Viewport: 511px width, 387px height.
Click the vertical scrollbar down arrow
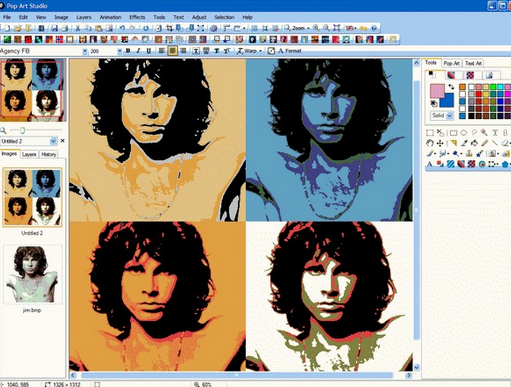[416, 367]
